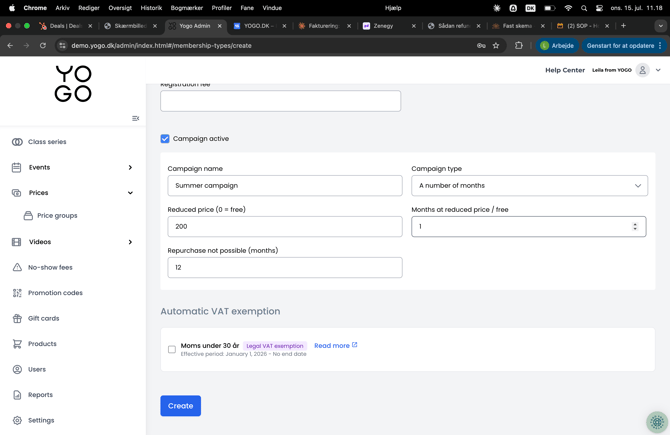Open Arkiv menu in menu bar
Image resolution: width=670 pixels, height=435 pixels.
[62, 8]
